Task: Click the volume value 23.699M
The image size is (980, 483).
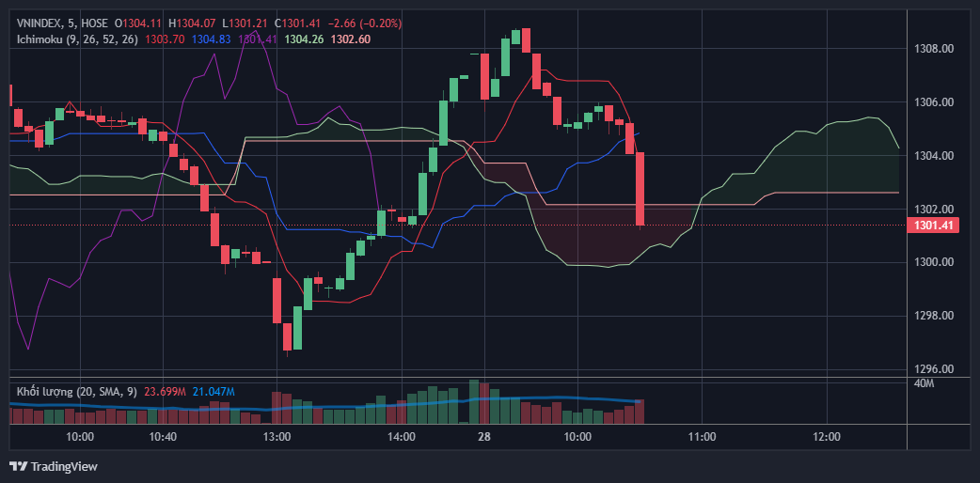Action: tap(166, 391)
